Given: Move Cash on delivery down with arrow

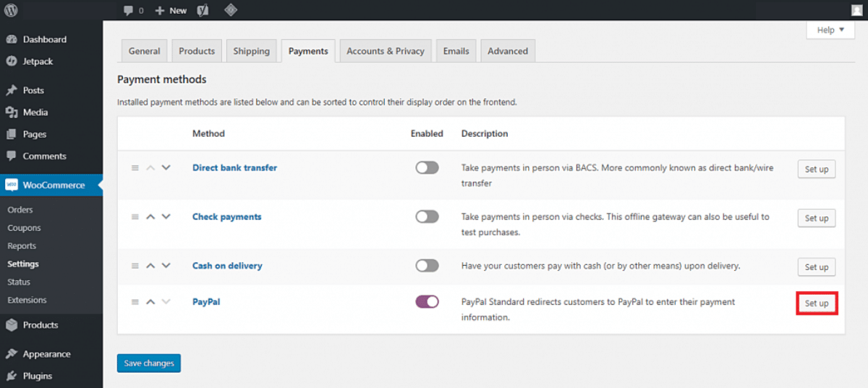Looking at the screenshot, I should pyautogui.click(x=166, y=266).
